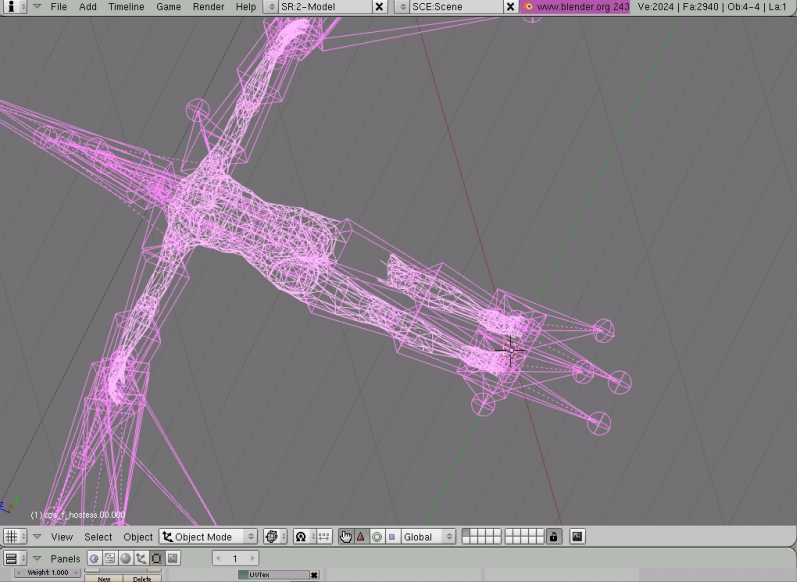Enable the first layer button in grid

[466, 533]
